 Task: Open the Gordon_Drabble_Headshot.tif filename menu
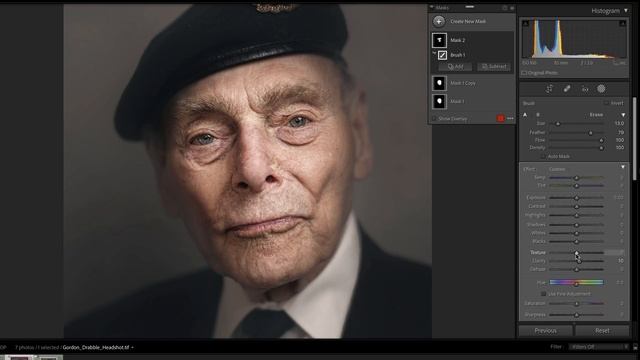tap(98, 347)
